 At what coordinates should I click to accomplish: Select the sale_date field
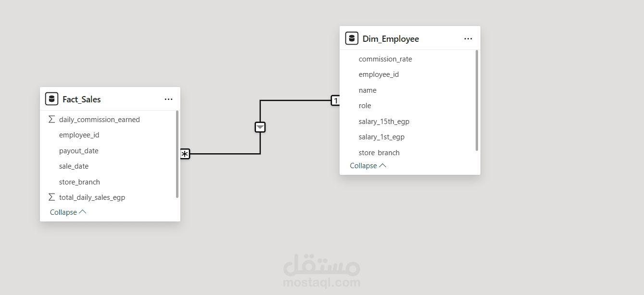click(x=74, y=166)
